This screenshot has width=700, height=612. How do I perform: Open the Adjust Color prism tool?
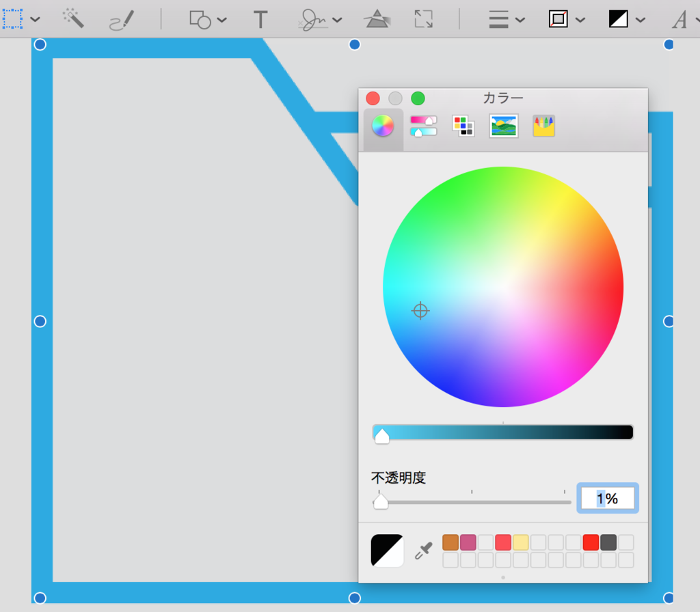point(377,18)
